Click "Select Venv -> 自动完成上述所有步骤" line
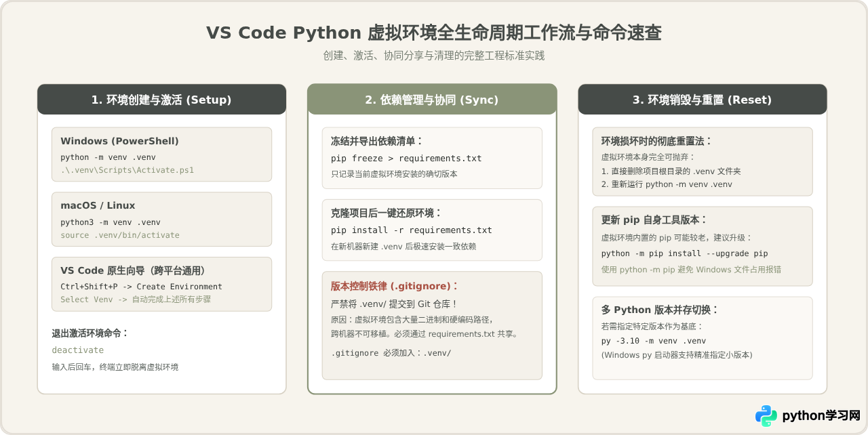 (136, 299)
